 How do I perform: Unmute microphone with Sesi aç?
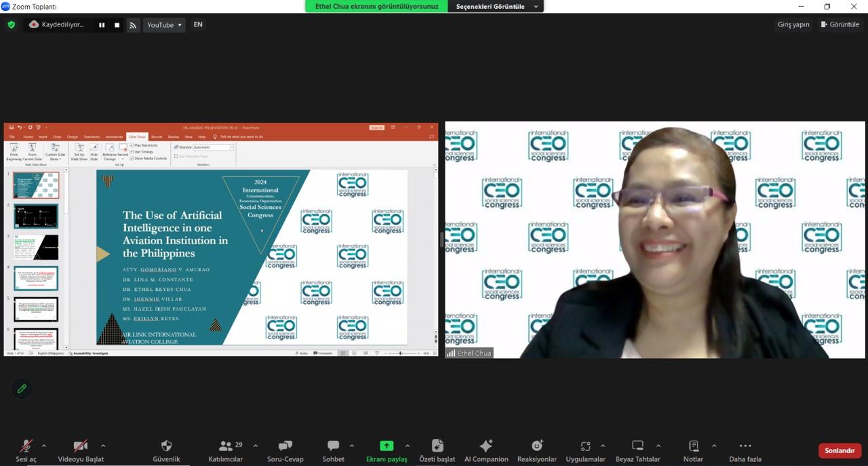tap(26, 446)
